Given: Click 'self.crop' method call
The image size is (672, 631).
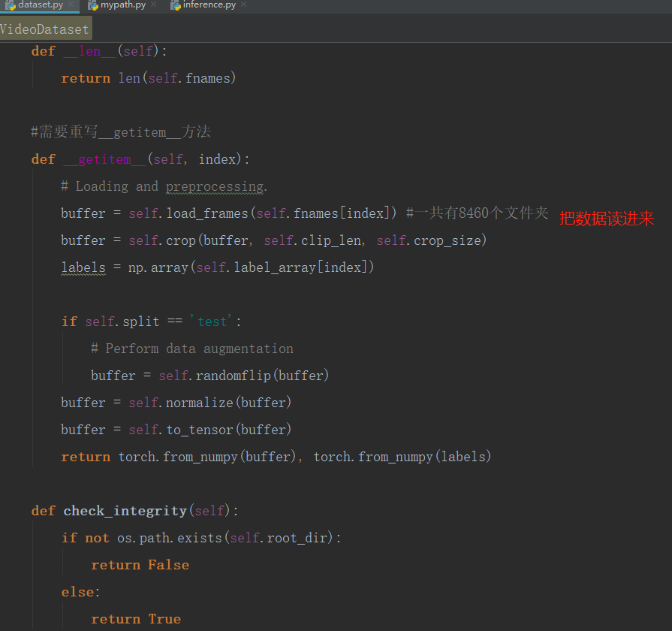Looking at the screenshot, I should point(162,240).
